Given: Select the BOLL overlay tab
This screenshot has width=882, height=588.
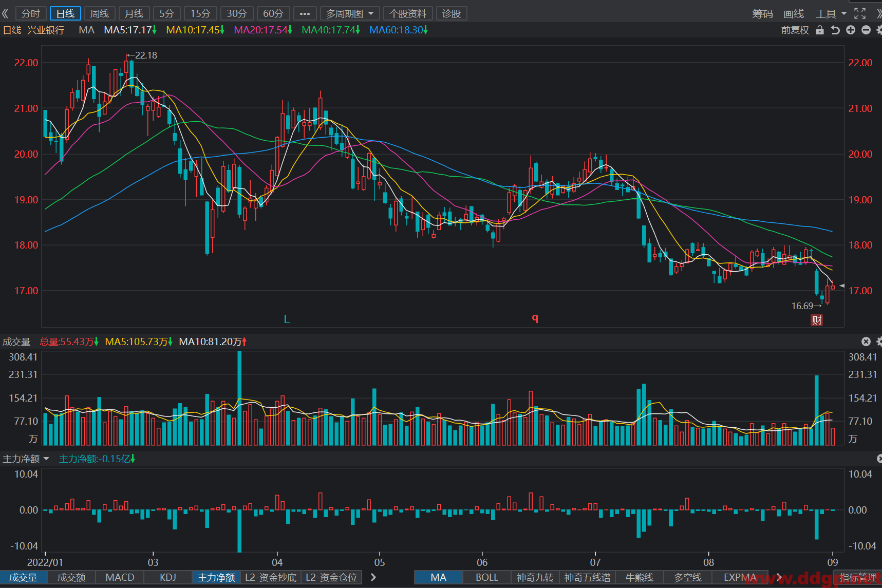Looking at the screenshot, I should coord(487,577).
